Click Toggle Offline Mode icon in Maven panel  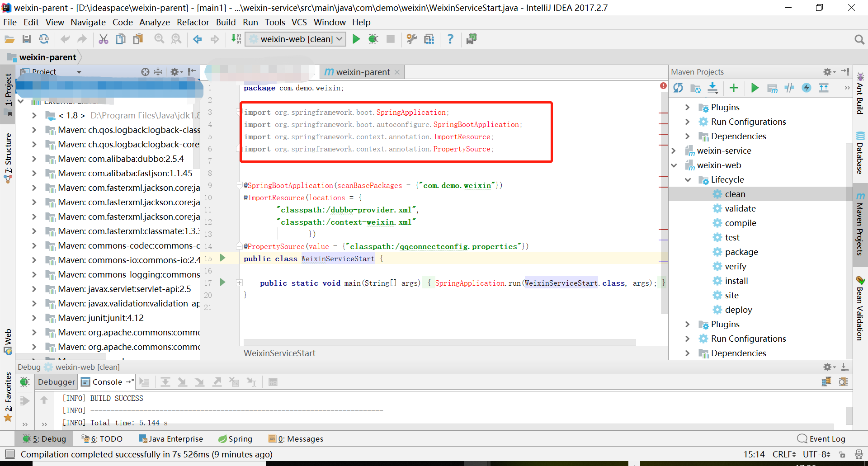789,88
